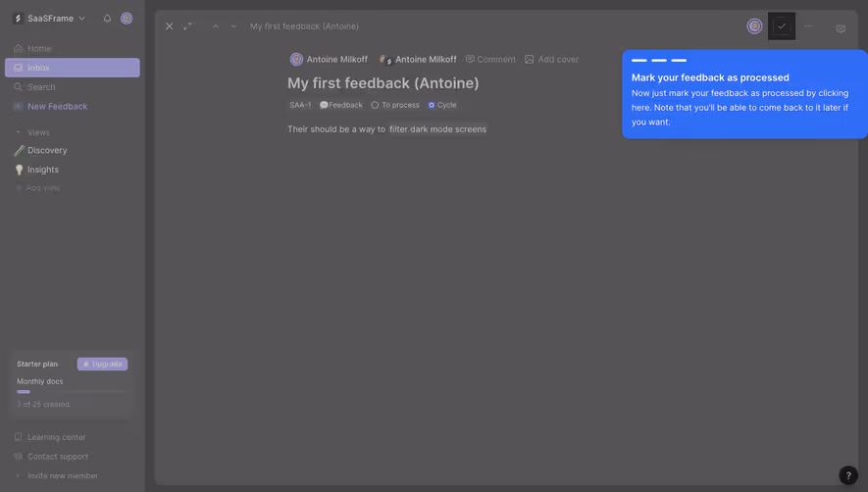Open the Feedback type dropdown

(341, 105)
